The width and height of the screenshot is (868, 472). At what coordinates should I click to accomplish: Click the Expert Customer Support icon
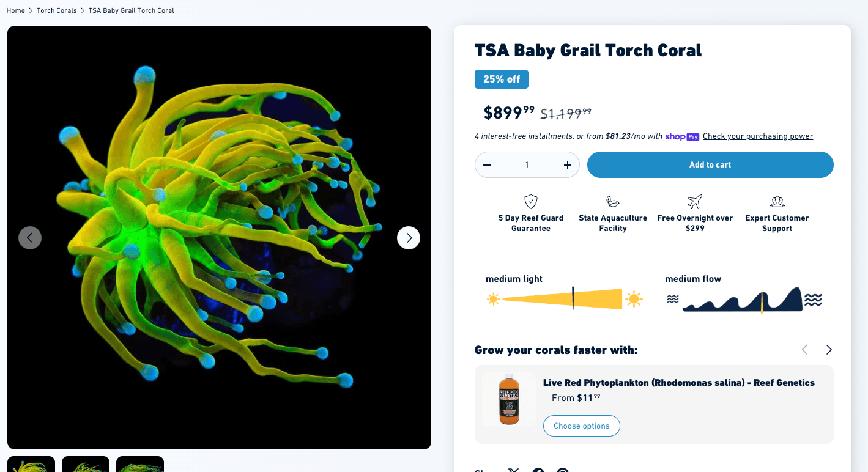(777, 201)
